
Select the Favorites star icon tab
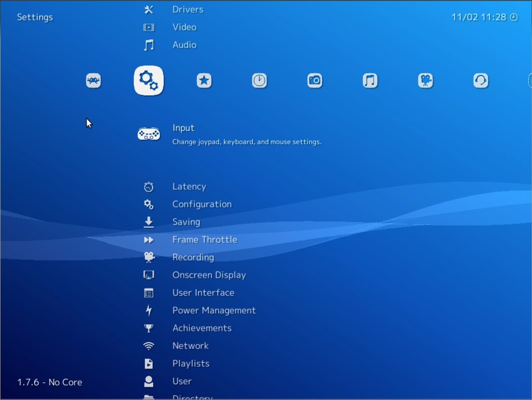204,80
